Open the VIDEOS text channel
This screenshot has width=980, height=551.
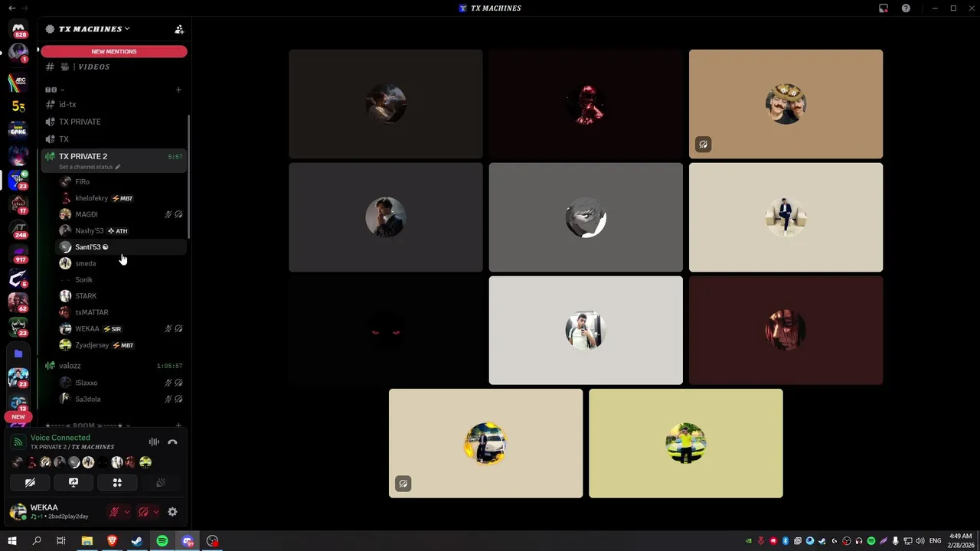coord(113,67)
